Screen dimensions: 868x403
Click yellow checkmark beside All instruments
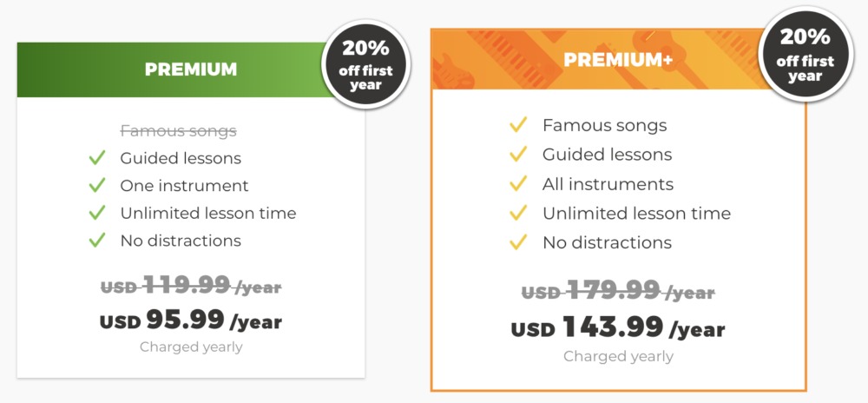518,184
